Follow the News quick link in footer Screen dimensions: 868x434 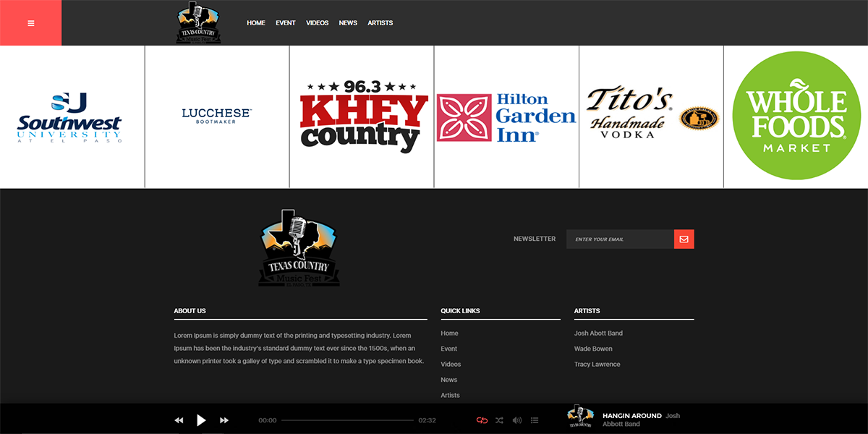tap(449, 380)
